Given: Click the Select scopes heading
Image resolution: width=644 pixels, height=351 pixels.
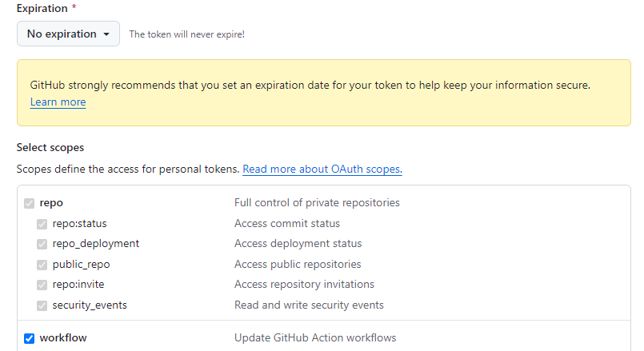Looking at the screenshot, I should point(50,148).
